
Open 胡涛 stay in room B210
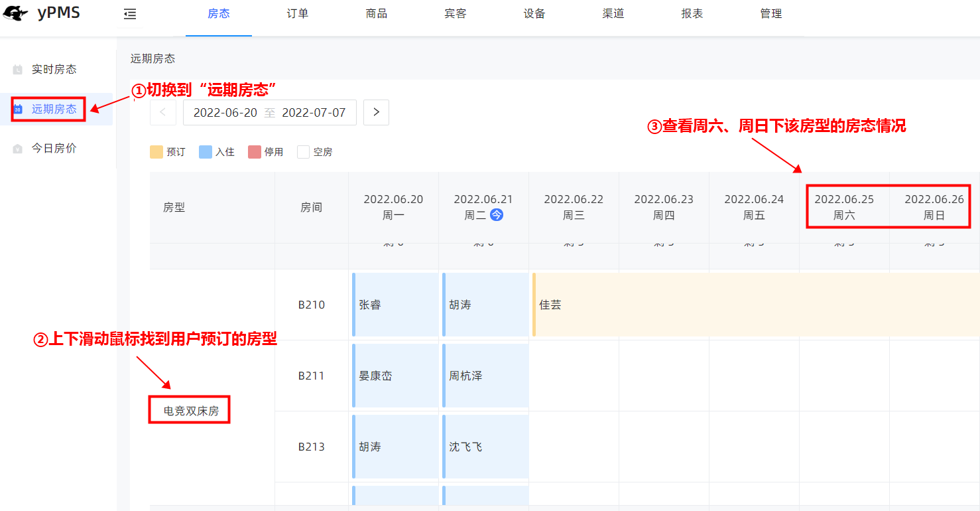tap(485, 305)
